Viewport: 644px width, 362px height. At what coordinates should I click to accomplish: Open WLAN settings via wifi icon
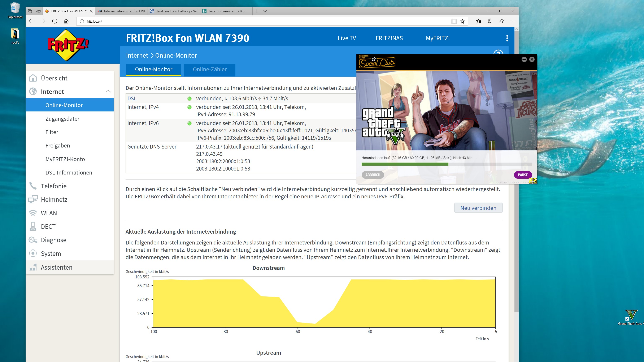pos(33,213)
